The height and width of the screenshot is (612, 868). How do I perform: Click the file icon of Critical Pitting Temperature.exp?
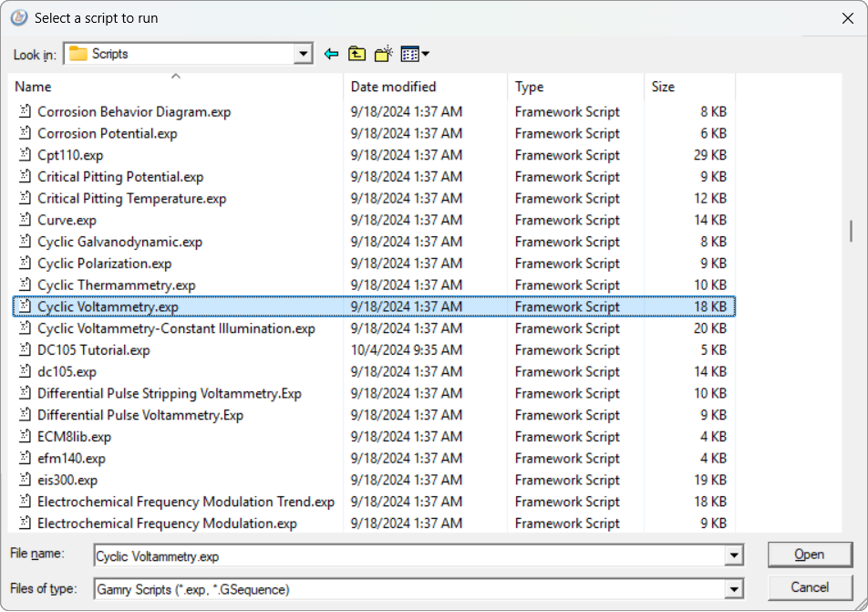coord(25,198)
